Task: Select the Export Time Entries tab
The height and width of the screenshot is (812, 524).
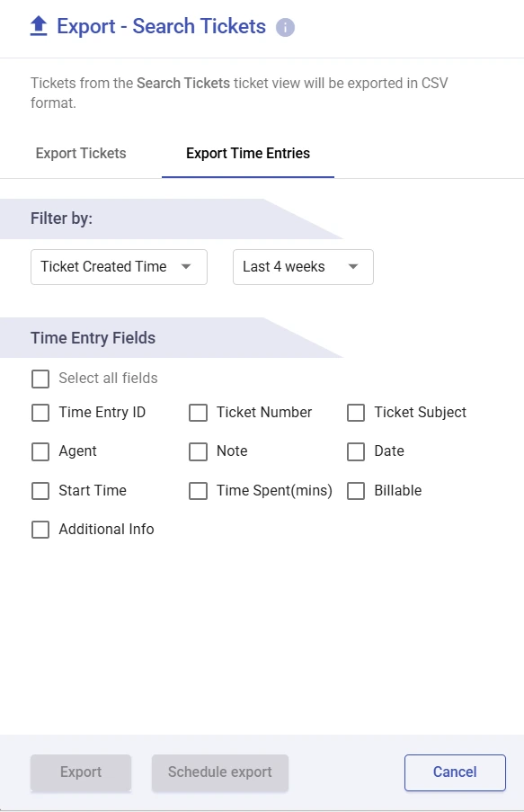Action: [x=247, y=154]
